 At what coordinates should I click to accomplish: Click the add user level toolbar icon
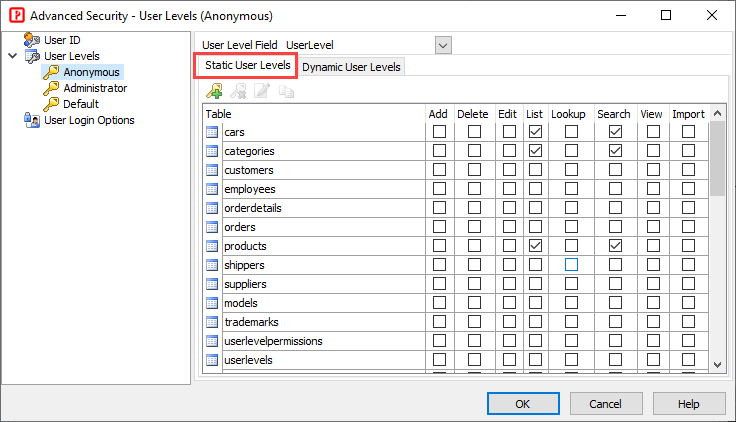214,91
